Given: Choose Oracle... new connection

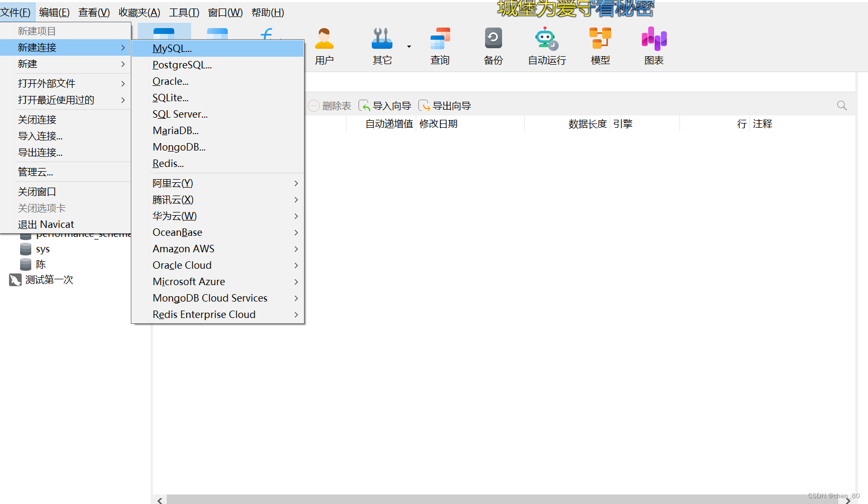Looking at the screenshot, I should [218, 81].
